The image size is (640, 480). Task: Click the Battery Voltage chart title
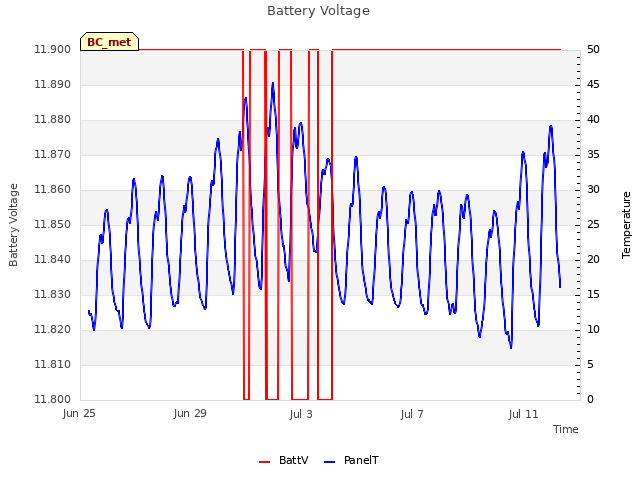pyautogui.click(x=318, y=11)
